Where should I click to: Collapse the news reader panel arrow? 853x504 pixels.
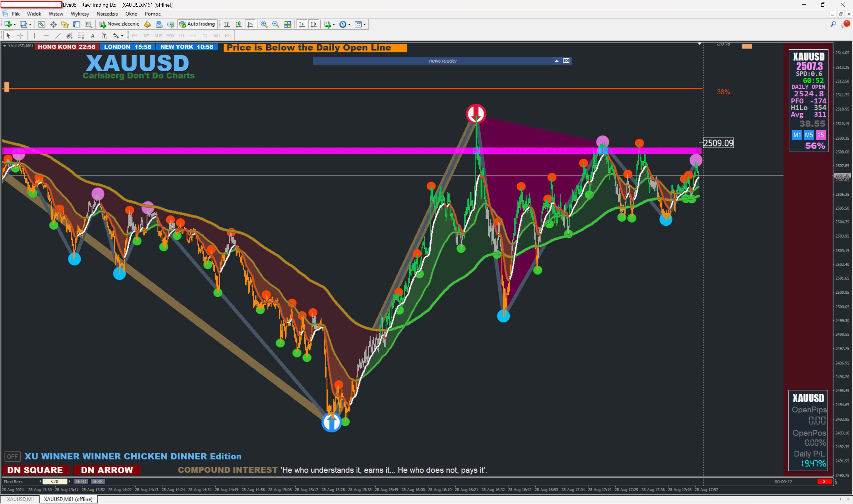click(x=556, y=61)
